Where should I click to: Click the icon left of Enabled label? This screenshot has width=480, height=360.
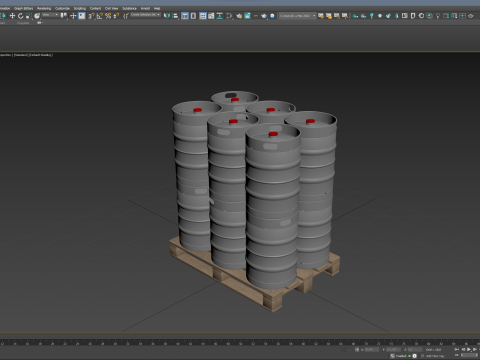click(392, 356)
